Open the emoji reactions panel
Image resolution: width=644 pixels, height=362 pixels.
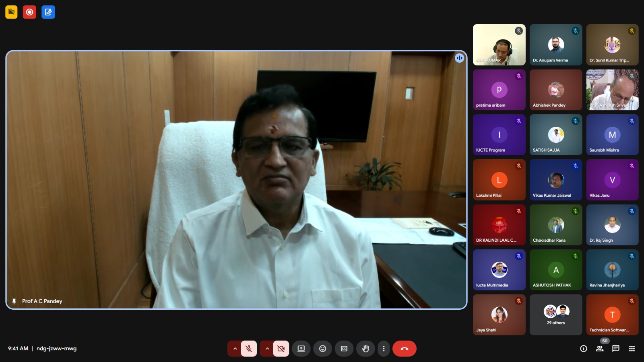(x=322, y=349)
